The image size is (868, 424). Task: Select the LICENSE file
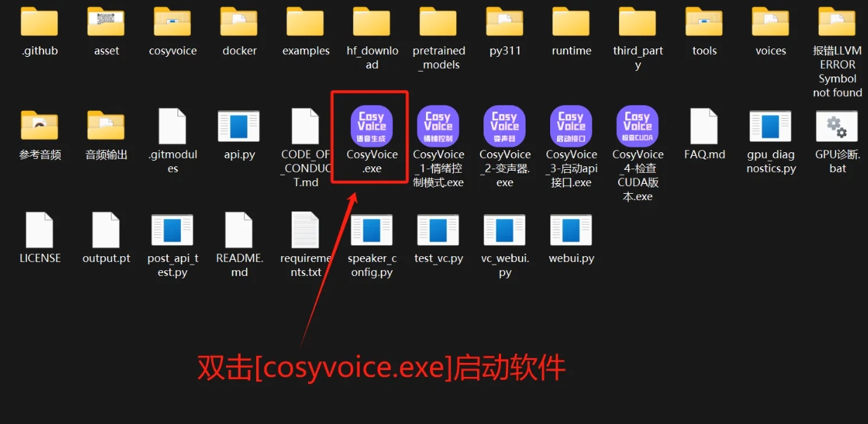click(x=40, y=232)
